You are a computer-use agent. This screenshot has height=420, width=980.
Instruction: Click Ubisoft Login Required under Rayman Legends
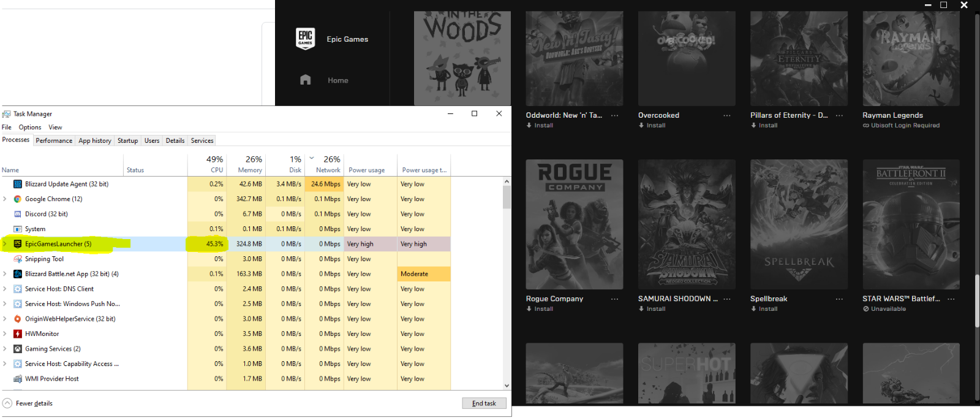[901, 125]
